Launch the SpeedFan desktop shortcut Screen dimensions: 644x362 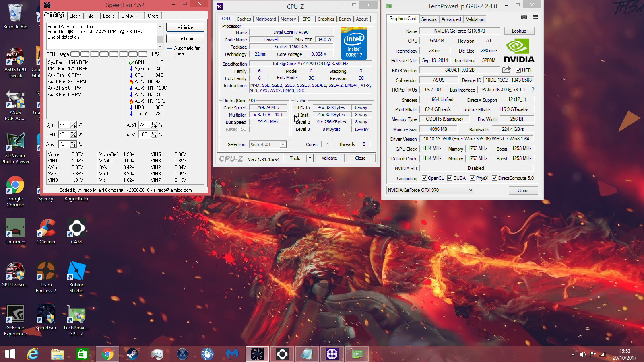46,317
